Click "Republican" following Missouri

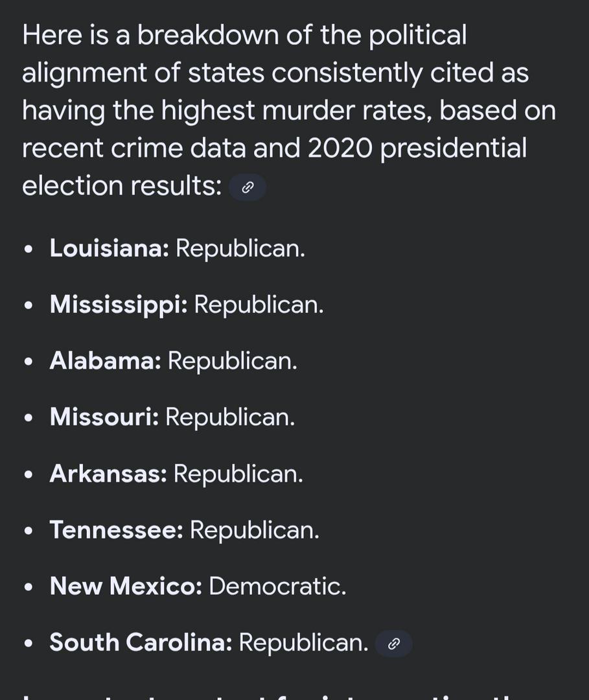(230, 417)
